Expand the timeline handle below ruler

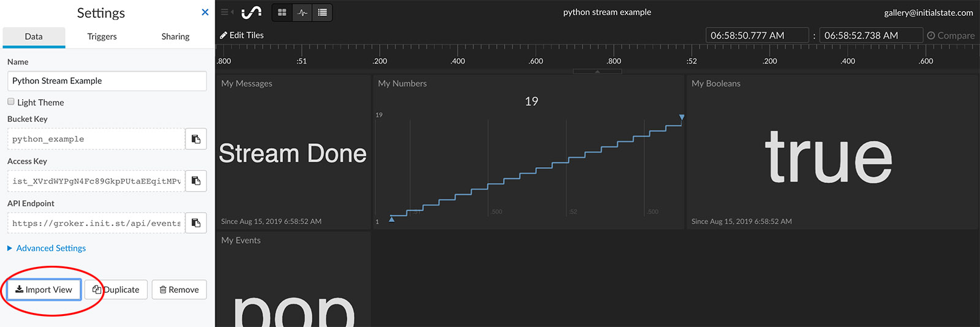(x=597, y=72)
